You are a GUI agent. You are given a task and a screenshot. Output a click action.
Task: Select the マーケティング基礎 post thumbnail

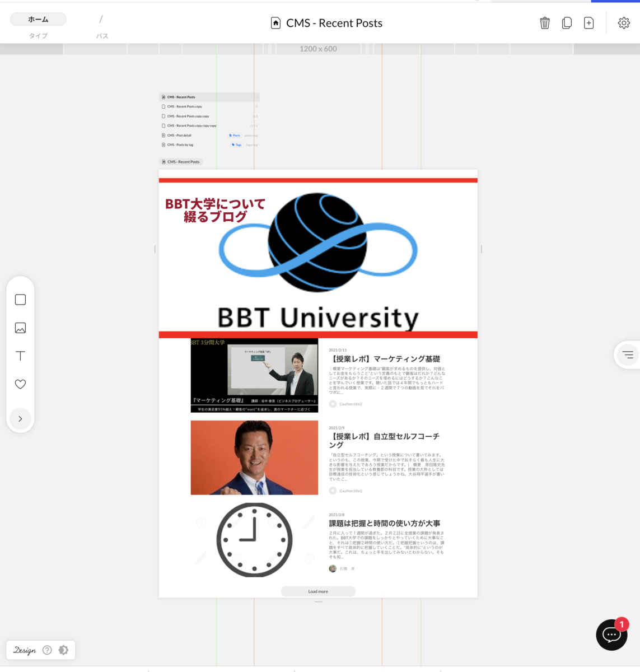point(254,375)
